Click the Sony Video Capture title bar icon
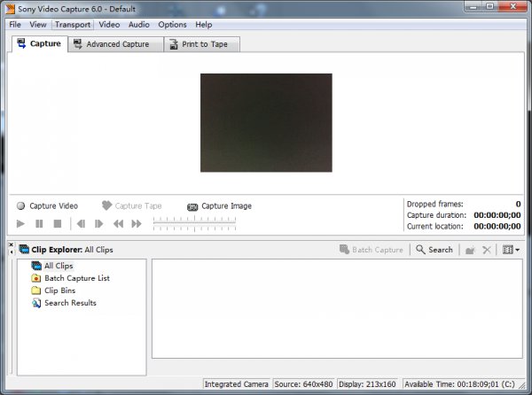The width and height of the screenshot is (532, 395). tap(10, 9)
